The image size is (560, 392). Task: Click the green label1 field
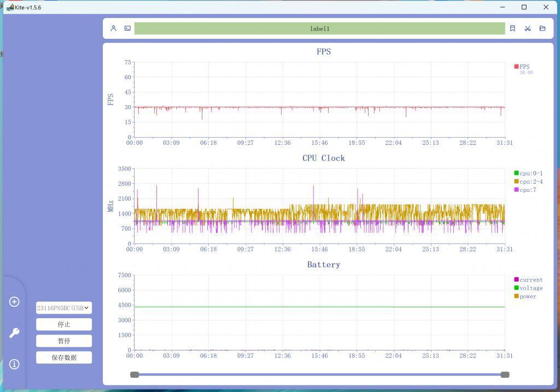click(319, 28)
